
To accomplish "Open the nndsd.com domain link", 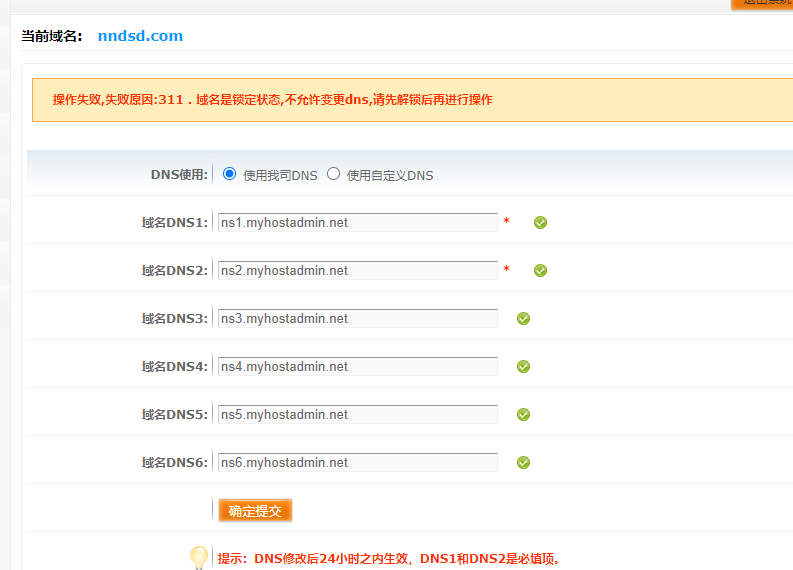I will (x=140, y=36).
